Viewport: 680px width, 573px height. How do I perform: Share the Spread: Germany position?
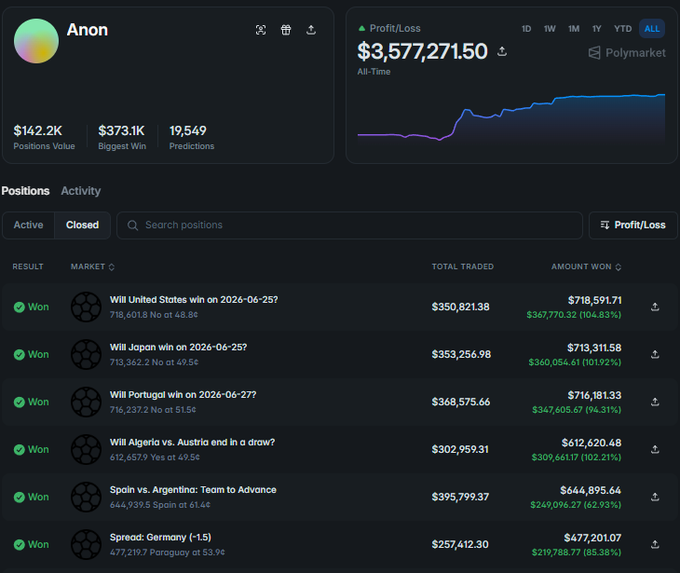pyautogui.click(x=655, y=544)
